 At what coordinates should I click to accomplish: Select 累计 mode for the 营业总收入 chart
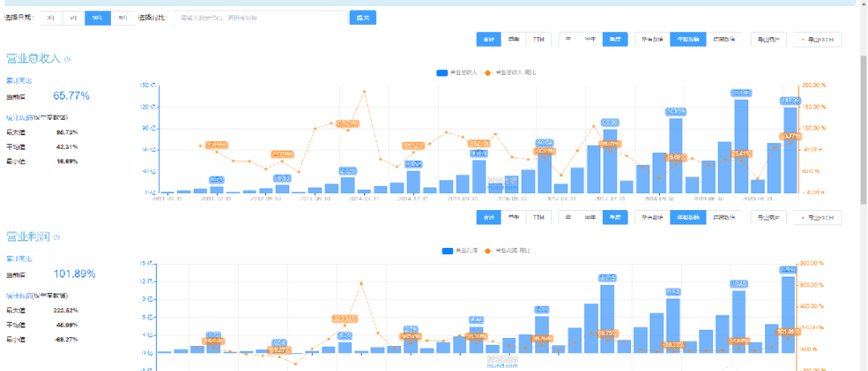(489, 39)
